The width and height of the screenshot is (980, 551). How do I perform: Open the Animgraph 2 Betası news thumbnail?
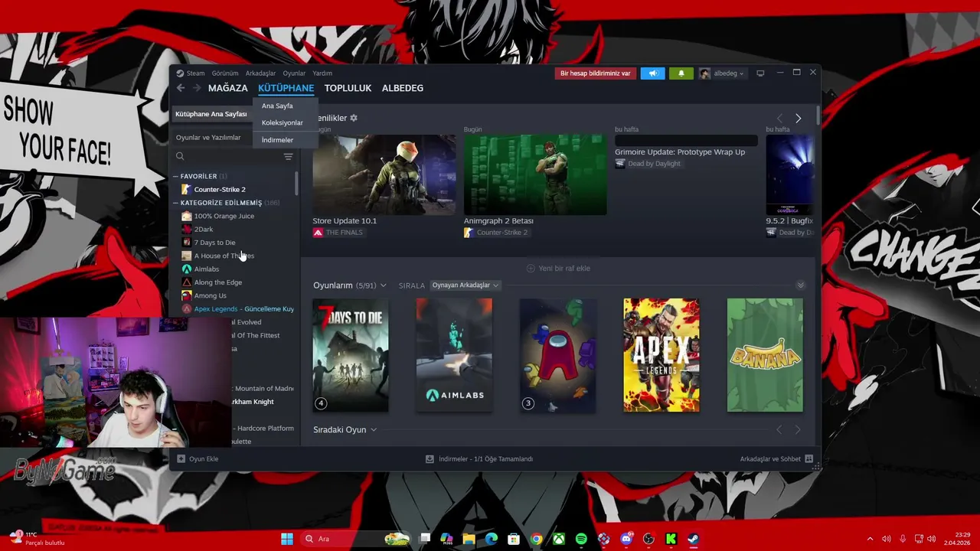pos(535,174)
